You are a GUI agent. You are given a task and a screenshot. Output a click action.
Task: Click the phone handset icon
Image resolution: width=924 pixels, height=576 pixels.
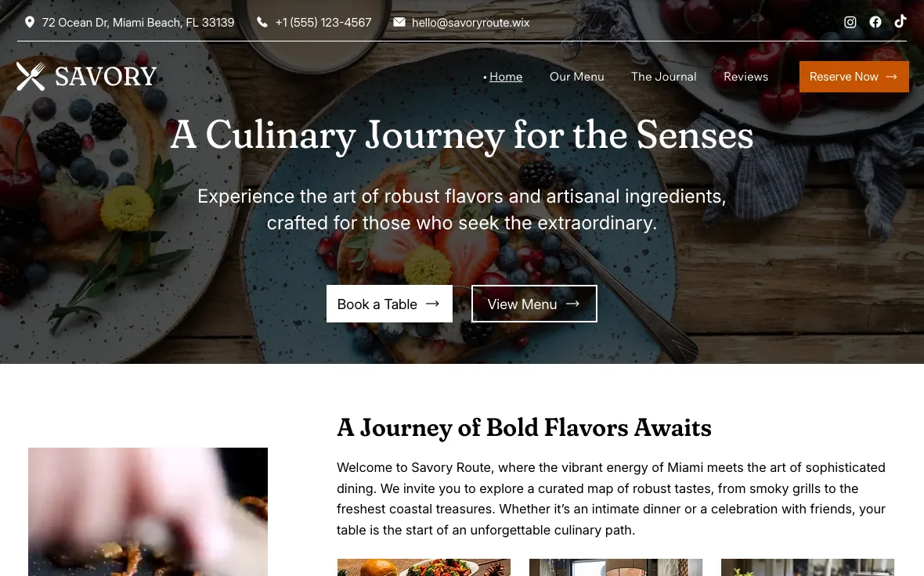262,23
